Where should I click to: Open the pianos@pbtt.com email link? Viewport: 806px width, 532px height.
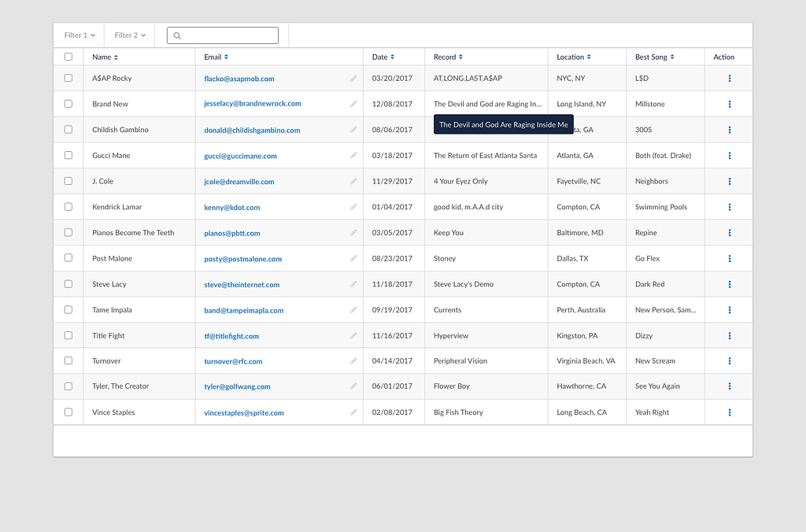(232, 233)
